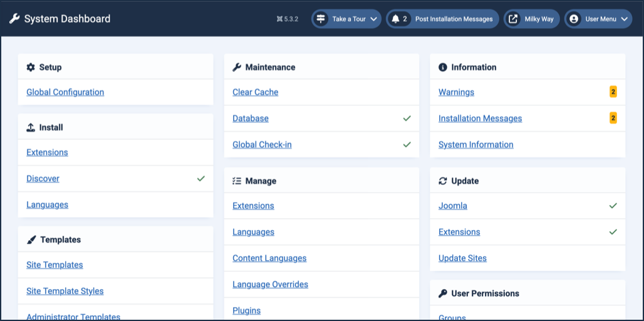The image size is (644, 321).
Task: Click the external link icon beside Milky Way
Action: coord(513,19)
